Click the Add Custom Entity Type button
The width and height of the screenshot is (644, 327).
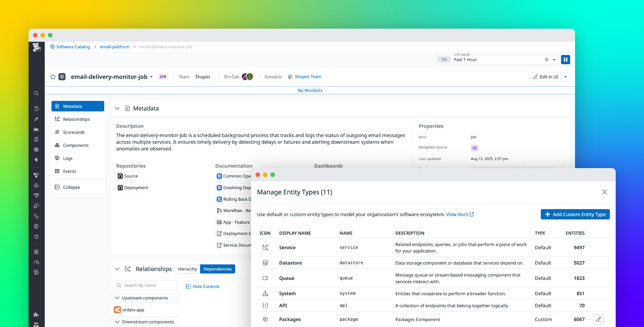(x=575, y=214)
